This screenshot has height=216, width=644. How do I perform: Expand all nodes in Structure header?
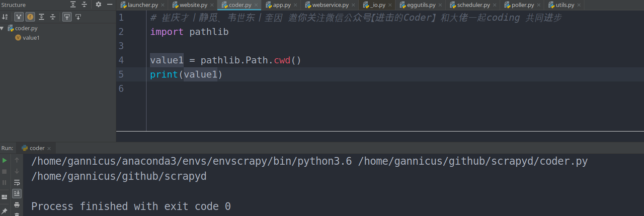(x=73, y=5)
